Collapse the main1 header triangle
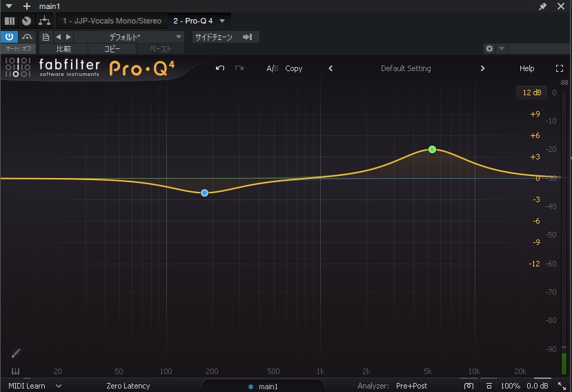Viewport: 572px width, 392px height. click(9, 6)
